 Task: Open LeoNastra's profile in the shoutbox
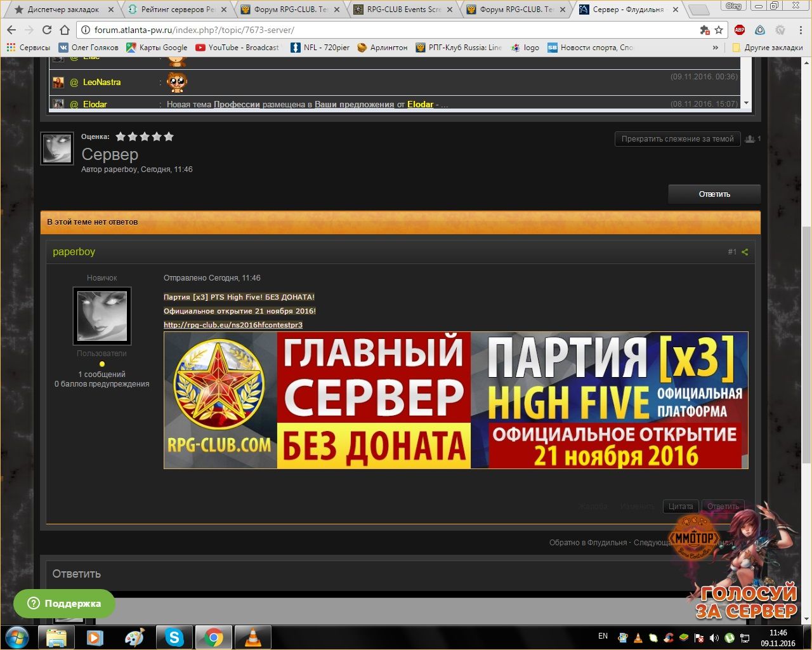[x=101, y=82]
